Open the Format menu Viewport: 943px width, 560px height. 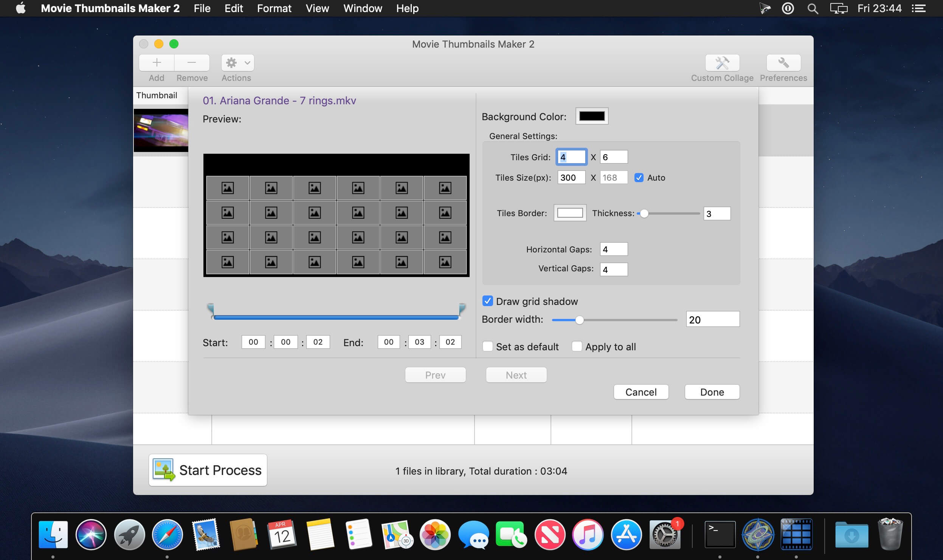(274, 8)
